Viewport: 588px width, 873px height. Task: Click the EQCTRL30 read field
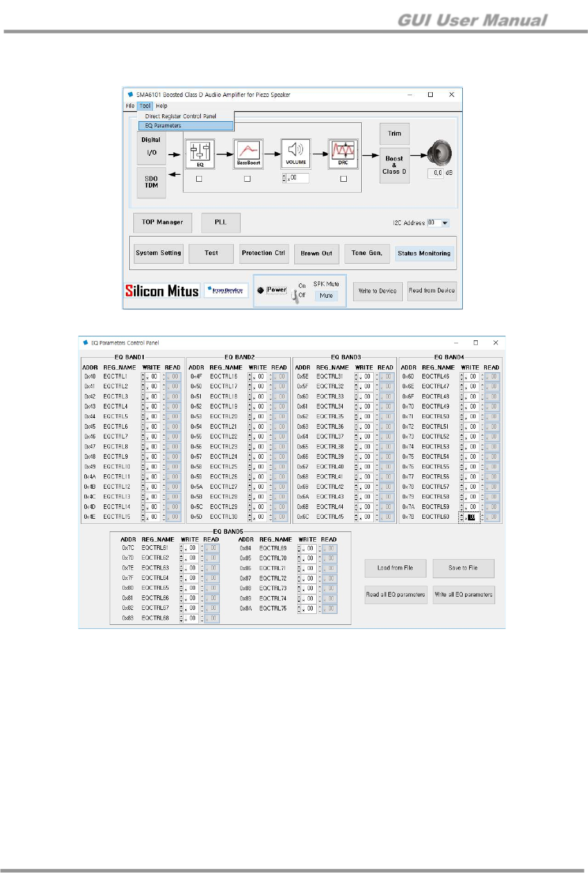[282, 517]
